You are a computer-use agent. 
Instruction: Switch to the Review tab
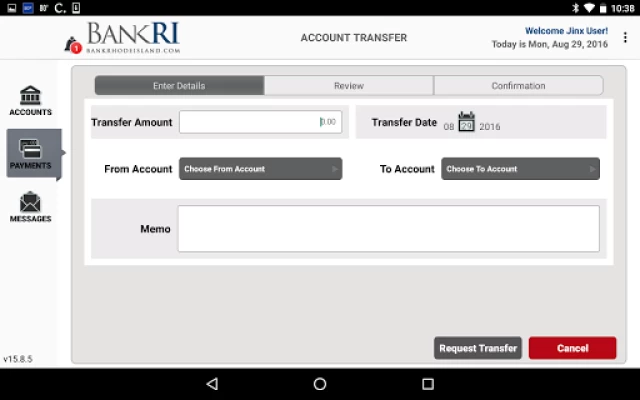[x=348, y=86]
